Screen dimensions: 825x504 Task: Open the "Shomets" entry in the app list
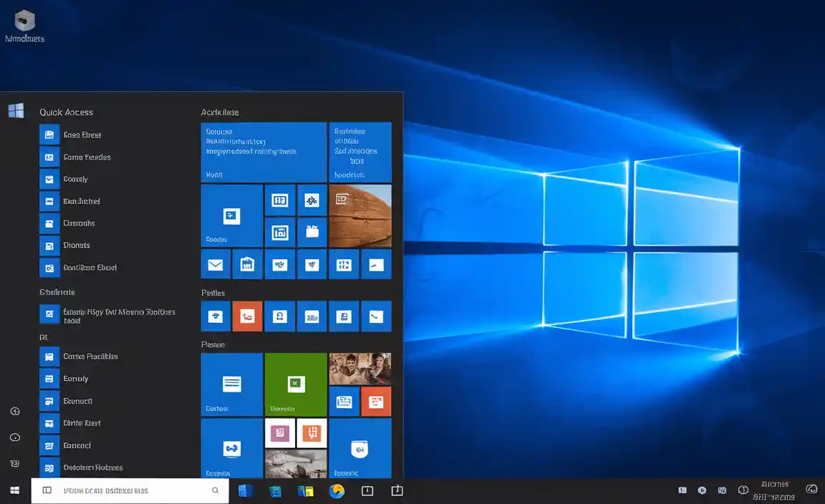pos(76,246)
